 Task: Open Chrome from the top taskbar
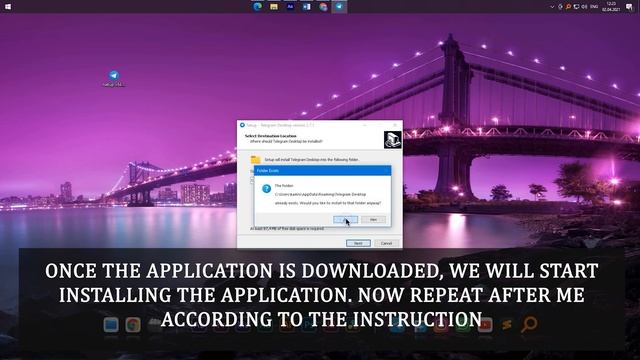click(323, 7)
